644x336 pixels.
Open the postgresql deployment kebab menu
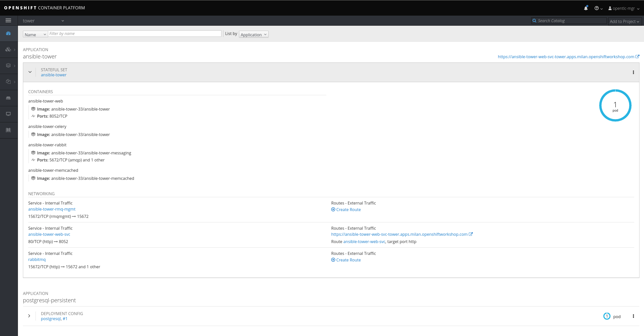point(633,316)
